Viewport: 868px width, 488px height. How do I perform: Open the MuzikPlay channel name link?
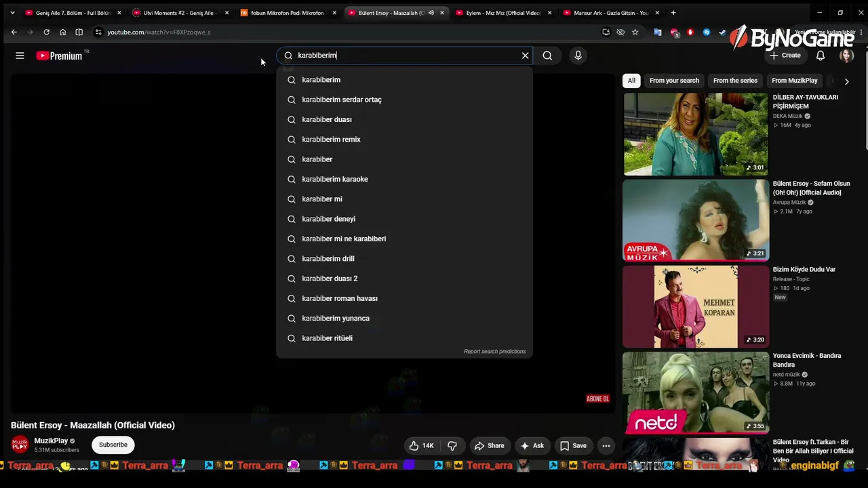[51, 441]
